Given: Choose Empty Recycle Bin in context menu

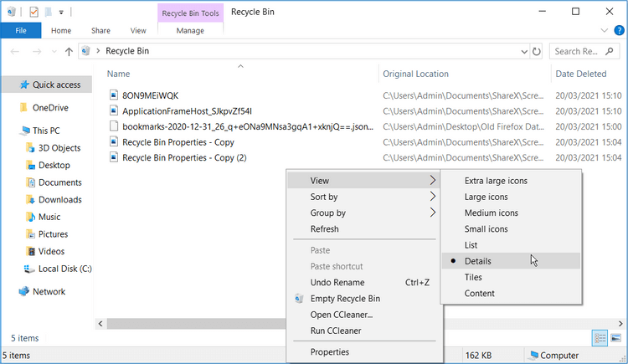Looking at the screenshot, I should (x=364, y=299).
